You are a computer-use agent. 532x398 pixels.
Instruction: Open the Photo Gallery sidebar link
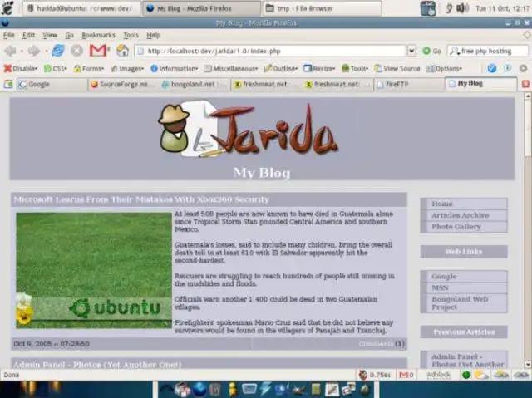(456, 227)
